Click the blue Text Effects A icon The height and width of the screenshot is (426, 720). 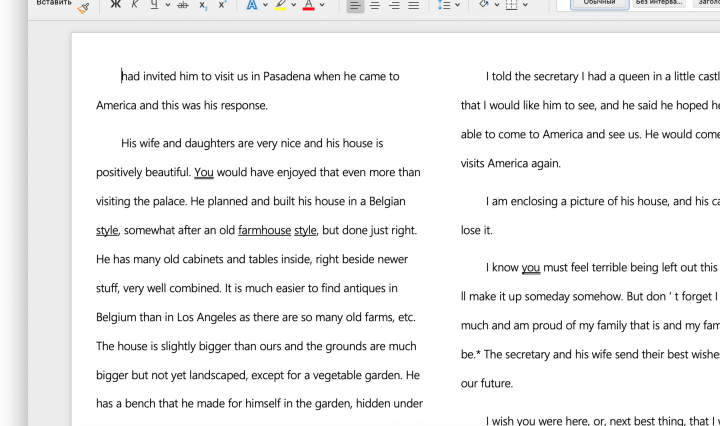252,5
